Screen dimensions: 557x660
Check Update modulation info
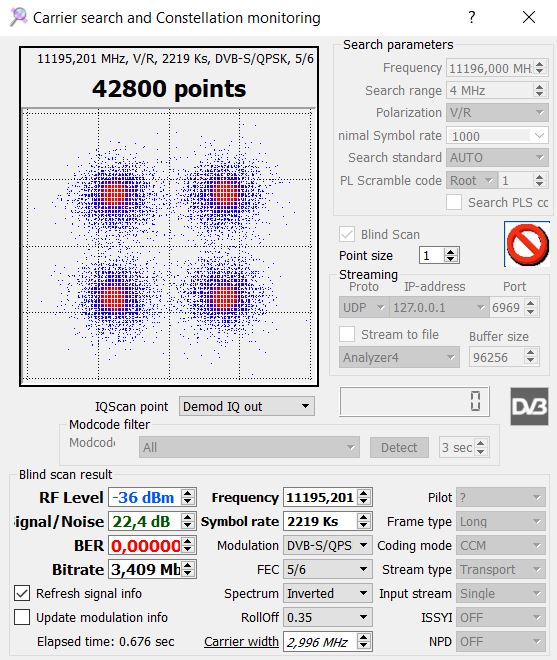point(22,617)
